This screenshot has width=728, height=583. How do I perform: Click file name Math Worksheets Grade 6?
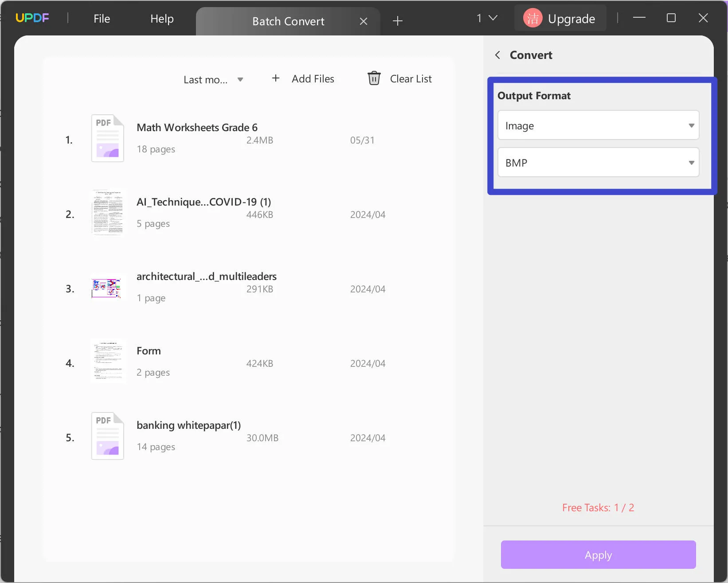click(x=197, y=128)
